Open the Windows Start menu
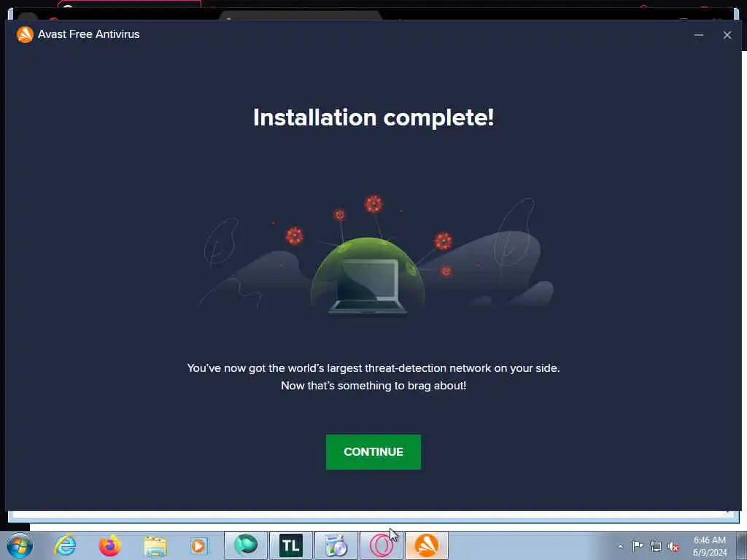The height and width of the screenshot is (560, 747). pos(20,545)
